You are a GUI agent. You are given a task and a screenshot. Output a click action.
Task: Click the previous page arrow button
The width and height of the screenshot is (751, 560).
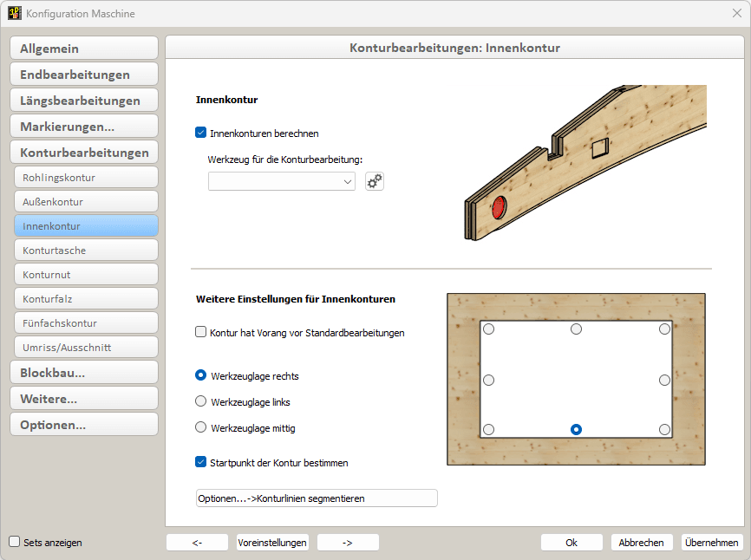point(198,543)
